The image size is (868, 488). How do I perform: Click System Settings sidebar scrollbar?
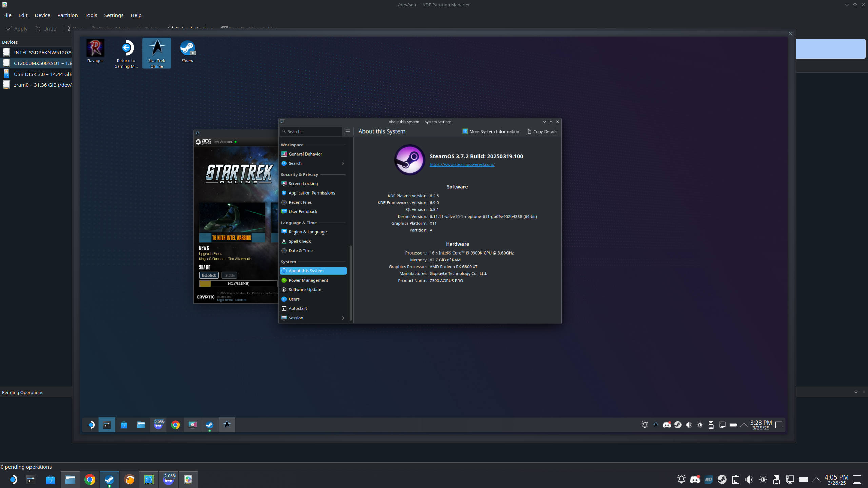click(351, 283)
